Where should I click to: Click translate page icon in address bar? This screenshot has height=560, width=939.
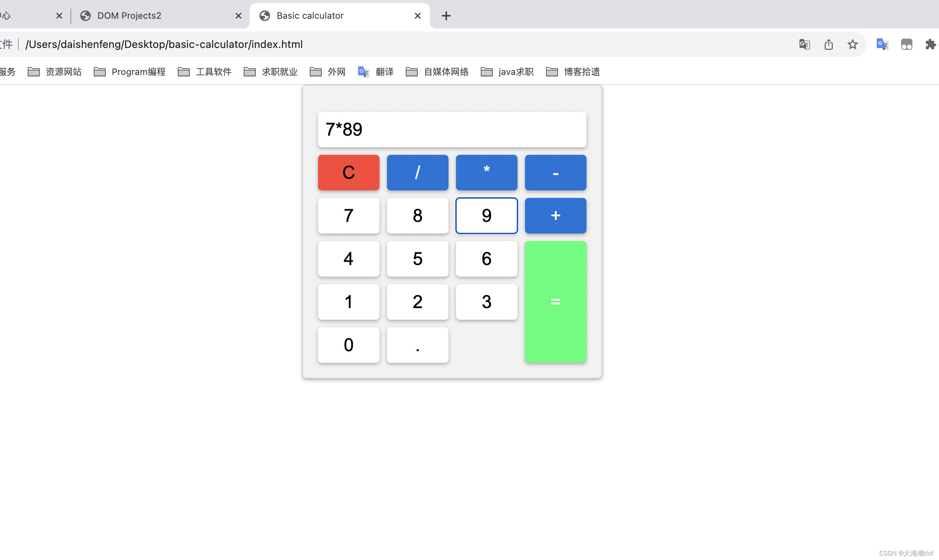(x=804, y=45)
